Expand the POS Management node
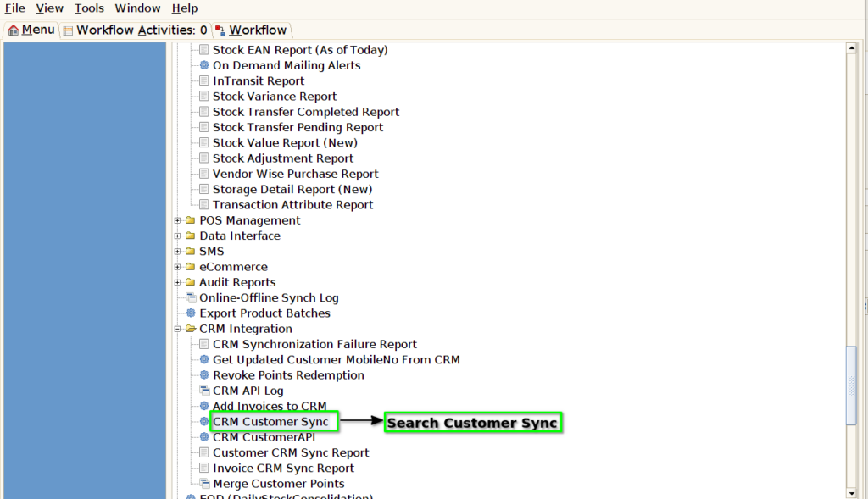Image resolution: width=868 pixels, height=499 pixels. (x=178, y=220)
